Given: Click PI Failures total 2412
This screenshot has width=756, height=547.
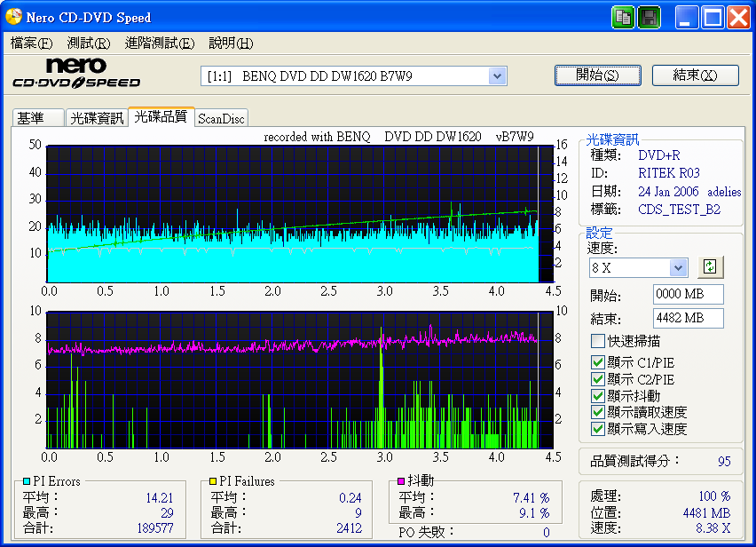Looking at the screenshot, I should coord(349,528).
